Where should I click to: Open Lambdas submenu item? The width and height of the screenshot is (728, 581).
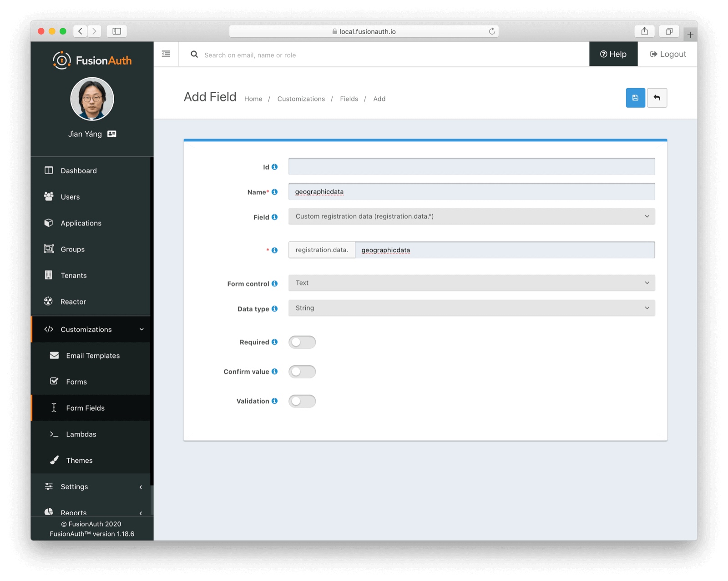click(91, 434)
